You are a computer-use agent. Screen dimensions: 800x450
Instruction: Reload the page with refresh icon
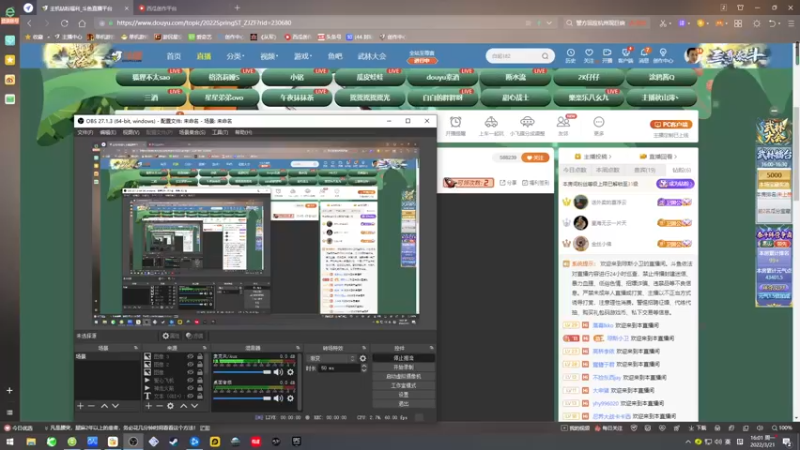coord(64,23)
